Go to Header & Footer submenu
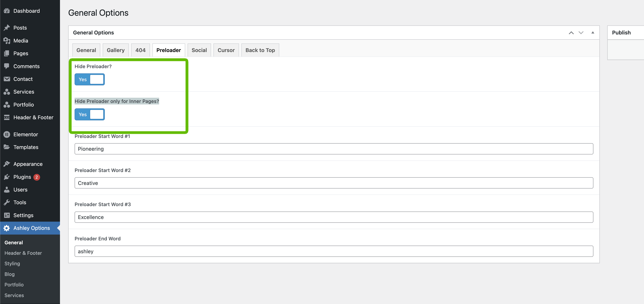644x304 pixels. coord(23,253)
